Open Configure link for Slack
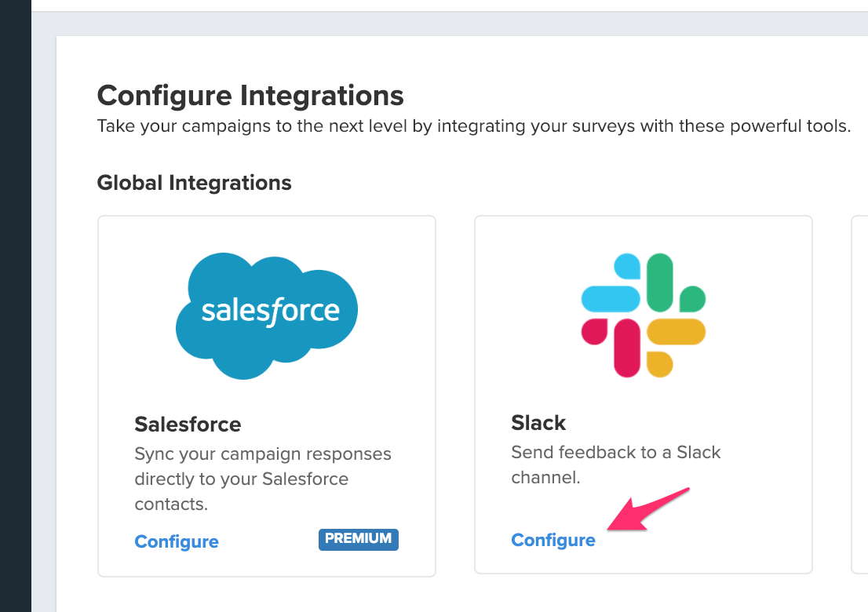868x612 pixels. (x=553, y=541)
